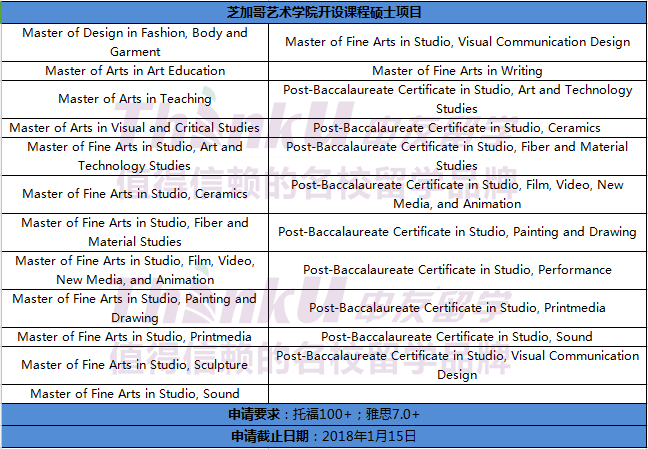Select Post-Baccalaureate Certificate, Film, Video, New Media cell
The height and width of the screenshot is (449, 648).
(x=457, y=194)
